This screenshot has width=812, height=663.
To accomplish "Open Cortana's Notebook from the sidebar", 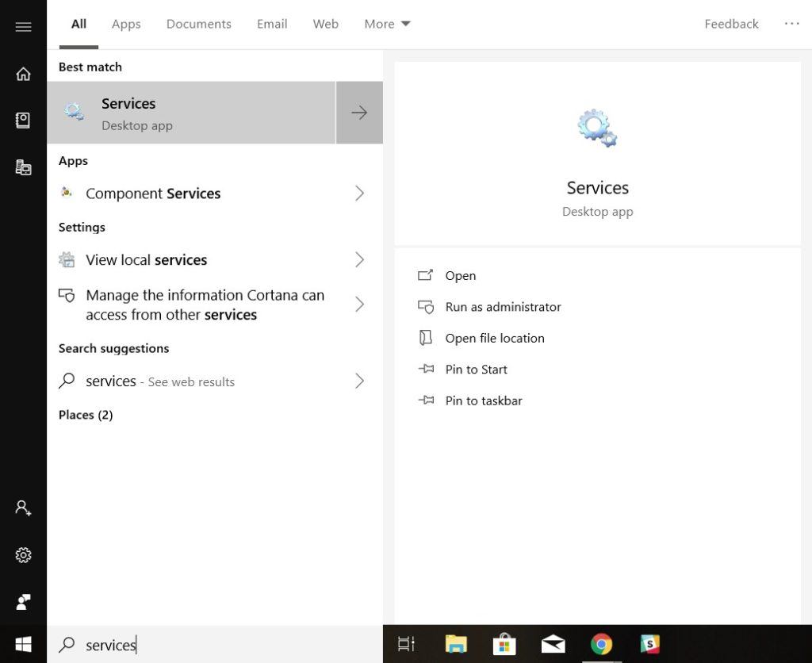I will tap(23, 120).
